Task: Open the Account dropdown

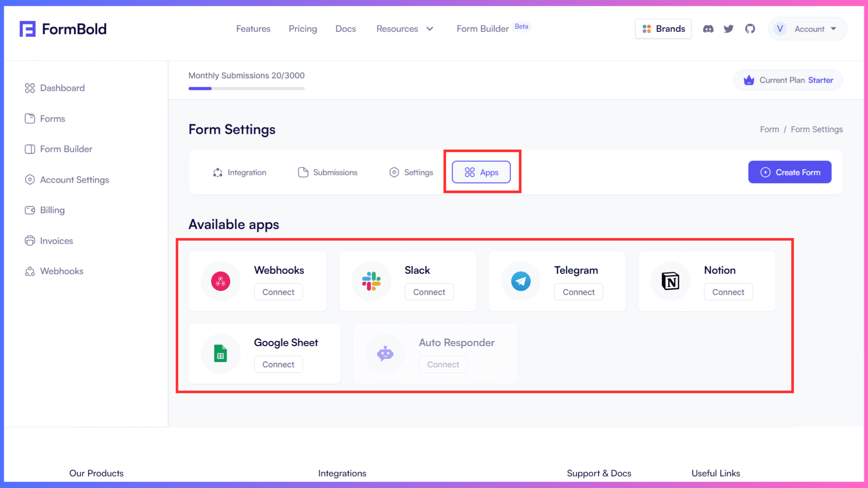Action: 807,29
